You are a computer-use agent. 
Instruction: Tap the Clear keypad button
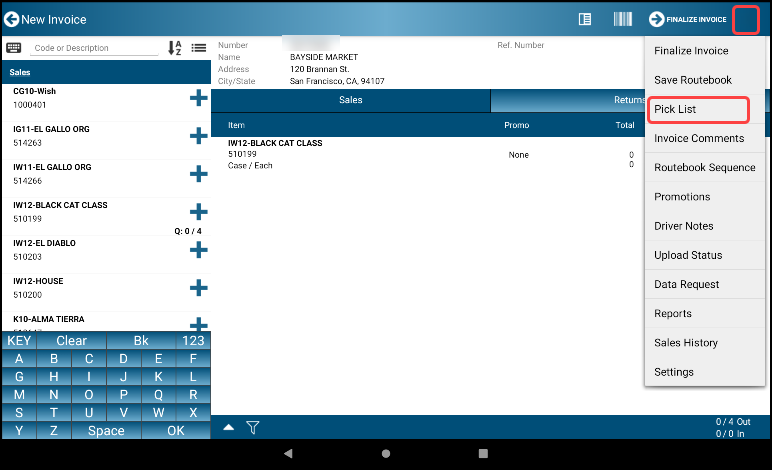pyautogui.click(x=71, y=341)
